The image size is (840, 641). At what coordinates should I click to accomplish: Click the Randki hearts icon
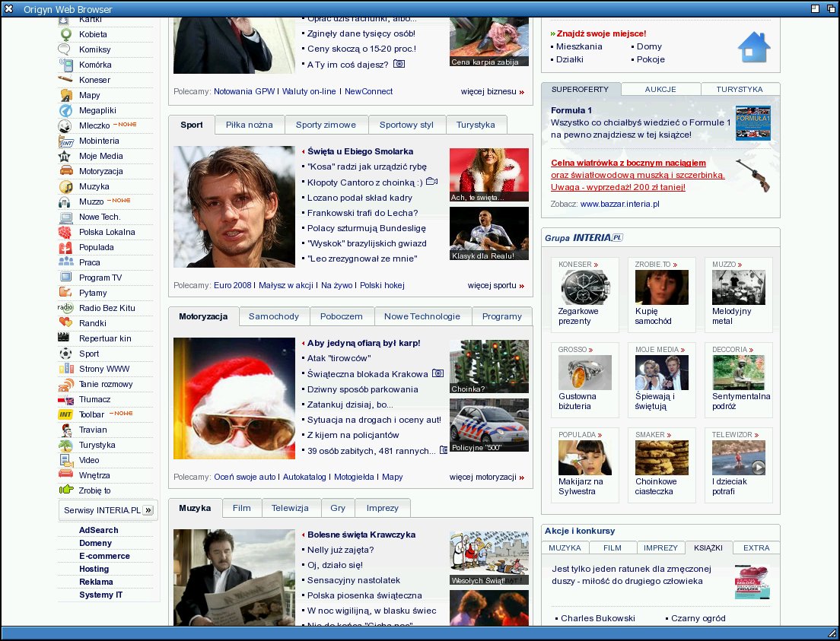pos(65,323)
